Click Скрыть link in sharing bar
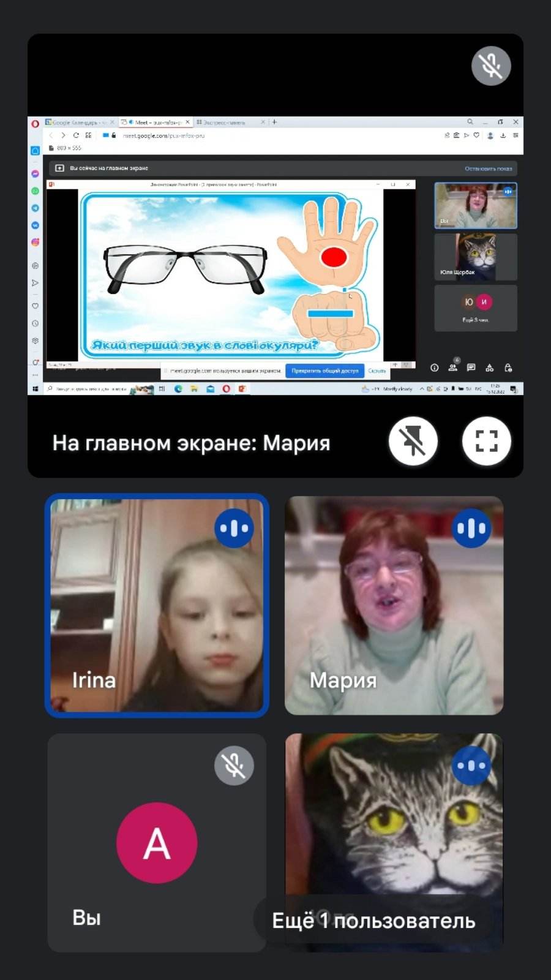This screenshot has width=551, height=980. point(377,371)
